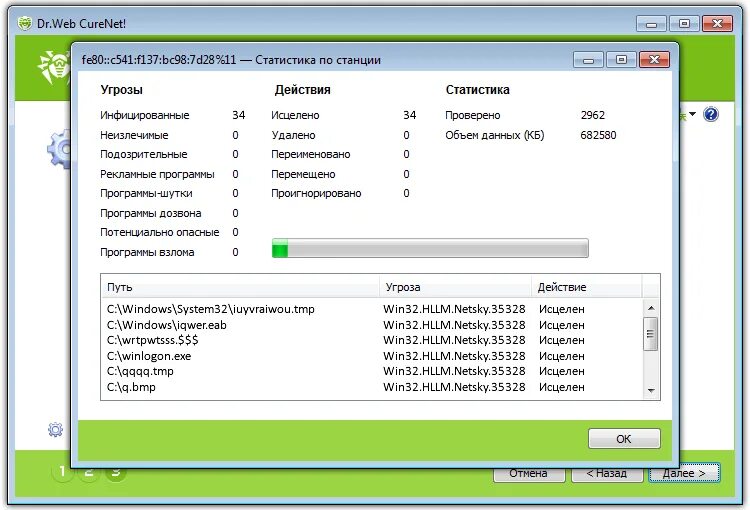Select row C:\qqqq.tmp
The image size is (750, 510).
click(x=372, y=371)
